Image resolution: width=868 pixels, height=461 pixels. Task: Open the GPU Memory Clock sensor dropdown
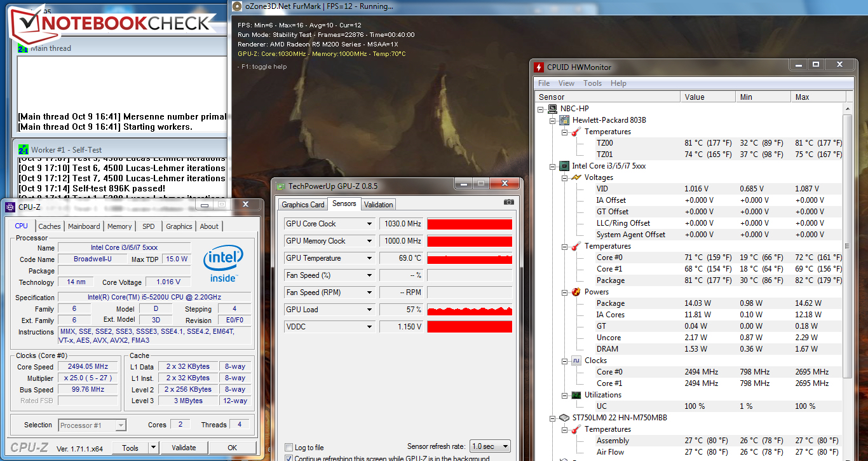[x=370, y=241]
